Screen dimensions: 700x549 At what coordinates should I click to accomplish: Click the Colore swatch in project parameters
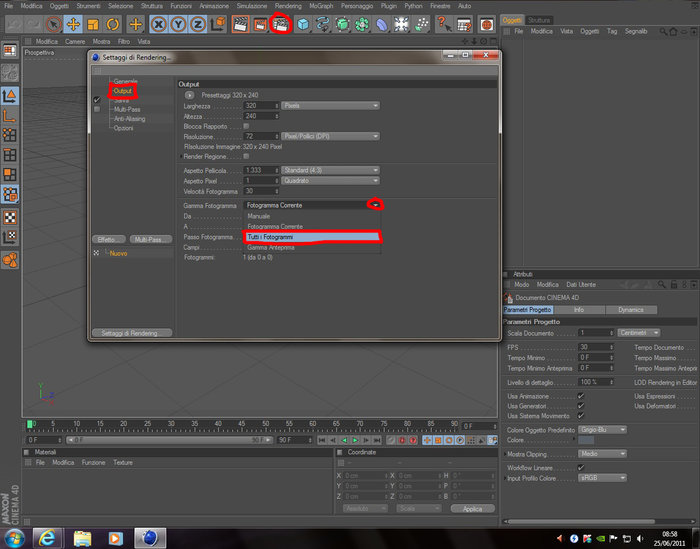[x=586, y=440]
